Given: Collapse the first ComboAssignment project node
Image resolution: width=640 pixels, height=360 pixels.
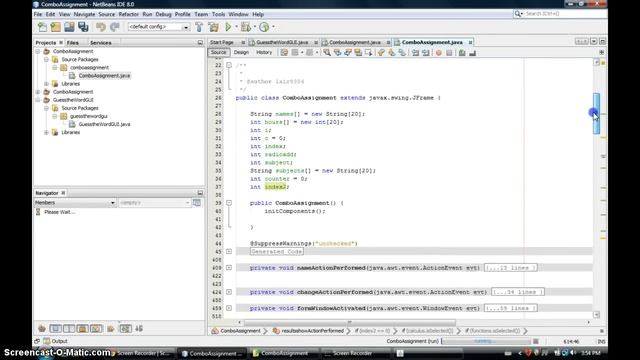Looking at the screenshot, I should [38, 51].
